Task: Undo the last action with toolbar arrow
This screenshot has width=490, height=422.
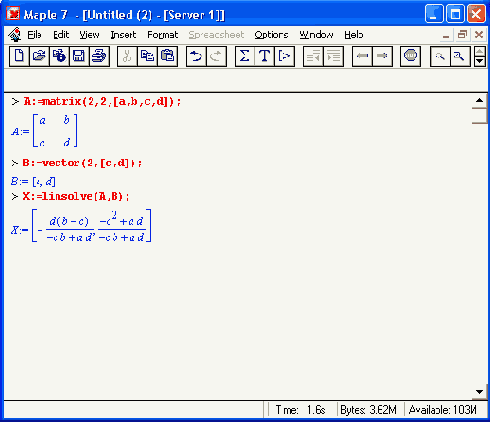Action: click(x=196, y=56)
